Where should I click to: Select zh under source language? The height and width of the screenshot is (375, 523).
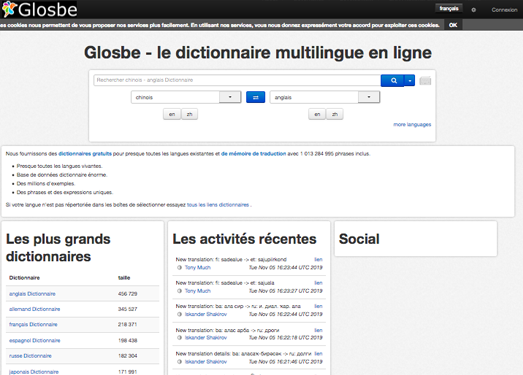[189, 114]
